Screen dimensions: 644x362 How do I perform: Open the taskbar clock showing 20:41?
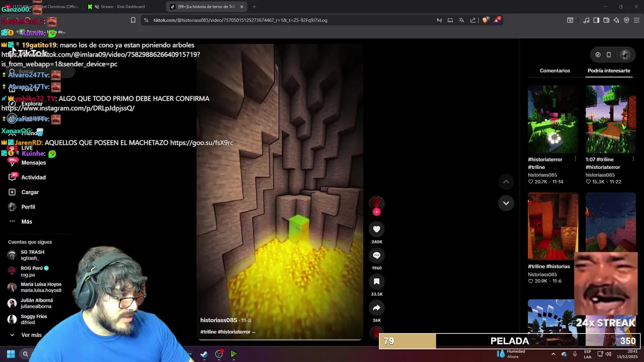(x=628, y=354)
